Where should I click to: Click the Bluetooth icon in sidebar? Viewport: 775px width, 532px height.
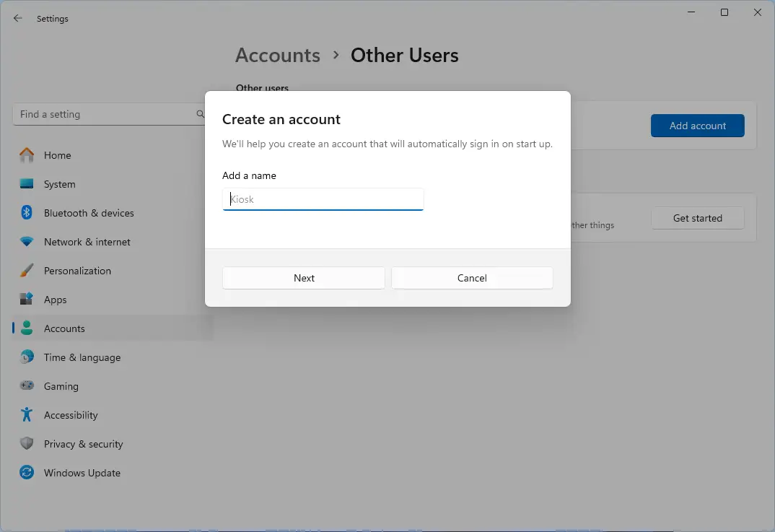point(27,213)
